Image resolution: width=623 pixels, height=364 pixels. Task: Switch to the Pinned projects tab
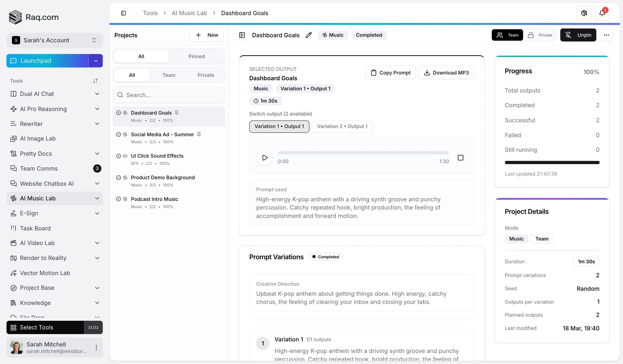[196, 56]
